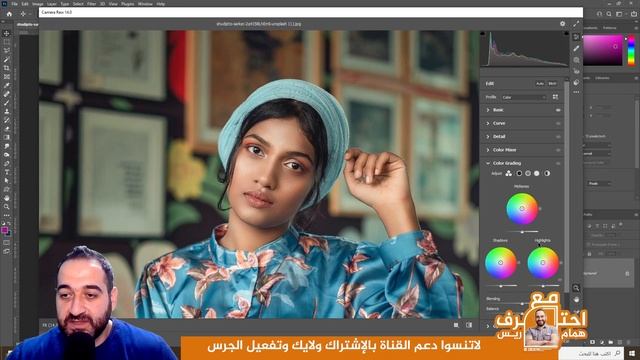Click the Windows Start button
Viewport: 640px width, 360px height.
point(632,353)
